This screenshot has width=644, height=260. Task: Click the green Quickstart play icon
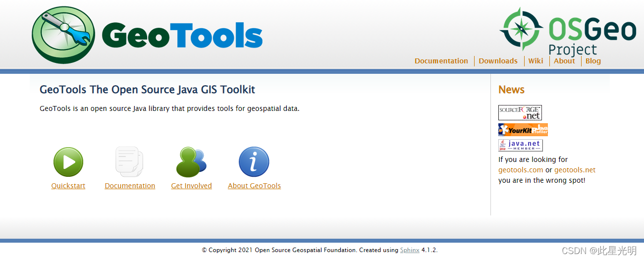pyautogui.click(x=68, y=162)
